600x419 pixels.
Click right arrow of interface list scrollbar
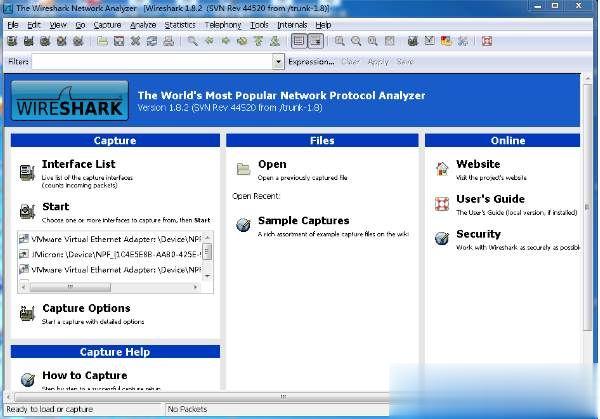point(196,287)
